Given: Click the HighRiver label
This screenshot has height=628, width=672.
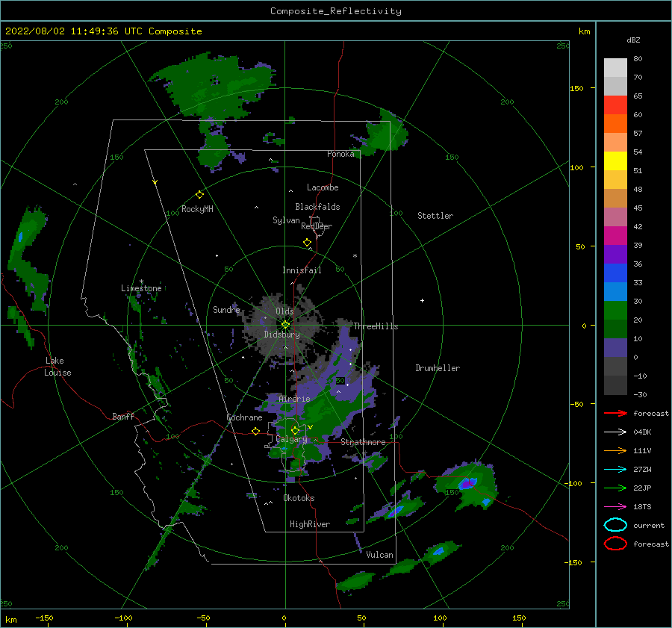Looking at the screenshot, I should (310, 524).
